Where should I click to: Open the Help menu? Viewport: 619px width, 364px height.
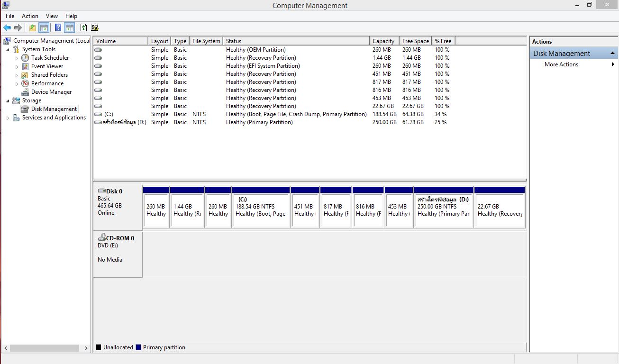71,16
